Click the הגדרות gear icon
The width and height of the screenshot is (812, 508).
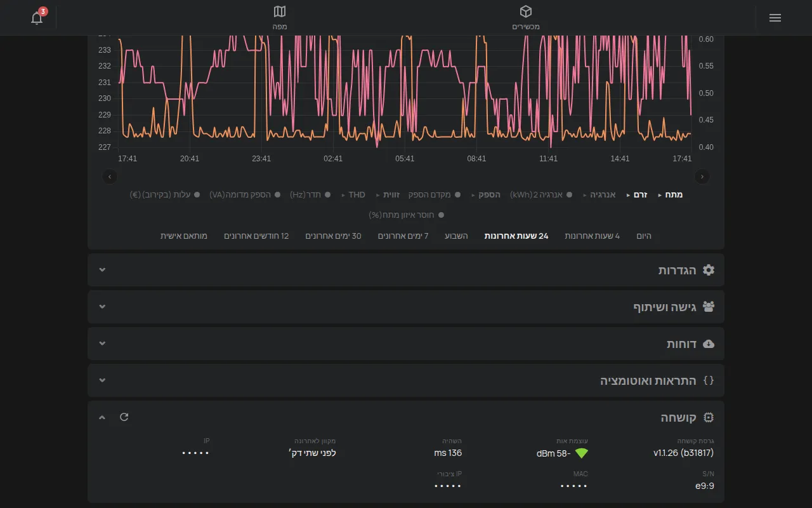point(709,270)
